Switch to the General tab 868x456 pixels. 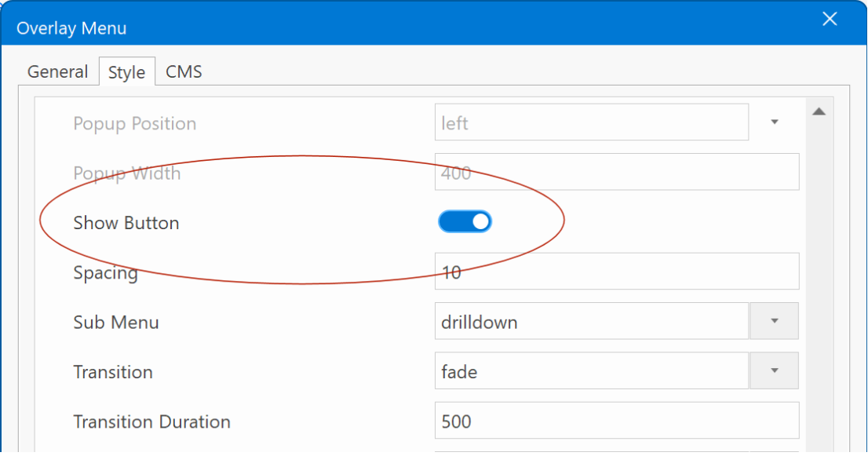coord(57,72)
